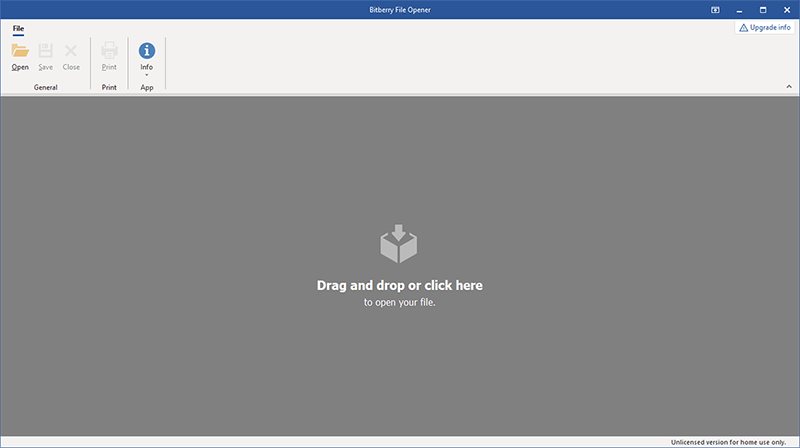Screen dimensions: 800x448
Task: Click the Save floppy disk icon
Action: (x=45, y=51)
